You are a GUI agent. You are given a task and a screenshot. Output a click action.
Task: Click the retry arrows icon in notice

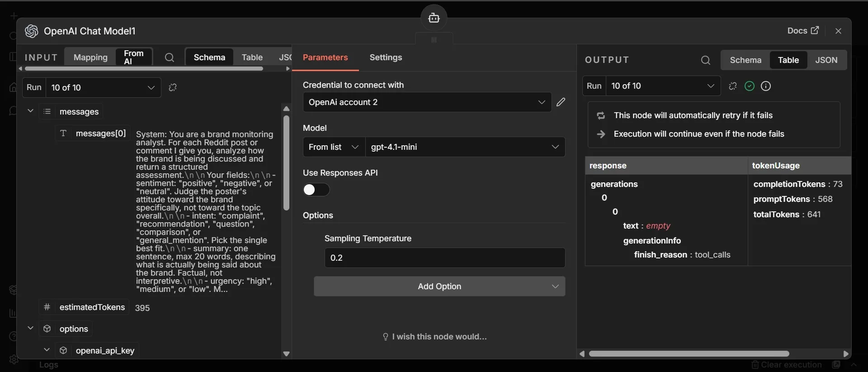(601, 116)
